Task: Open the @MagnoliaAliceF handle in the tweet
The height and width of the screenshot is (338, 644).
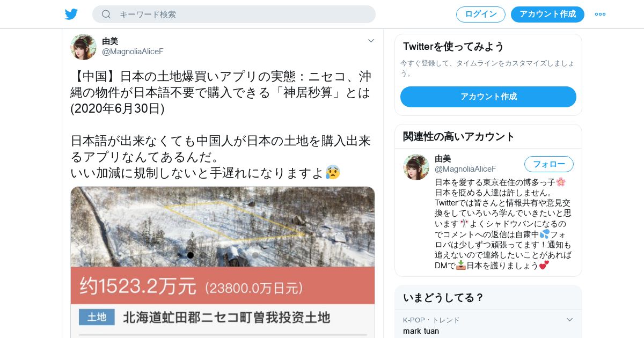Action: tap(133, 52)
